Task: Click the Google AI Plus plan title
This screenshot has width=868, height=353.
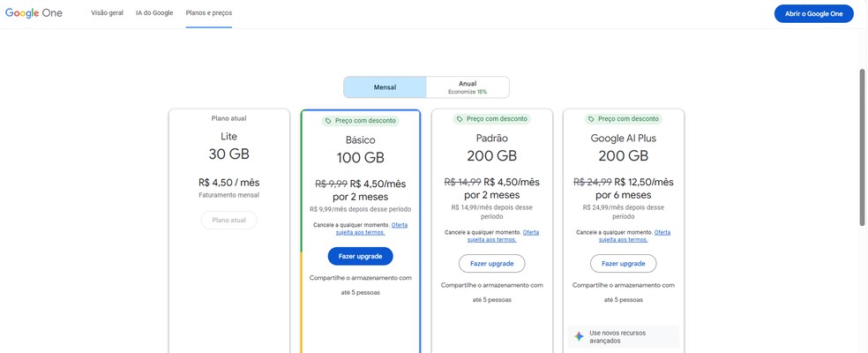Action: 624,139
